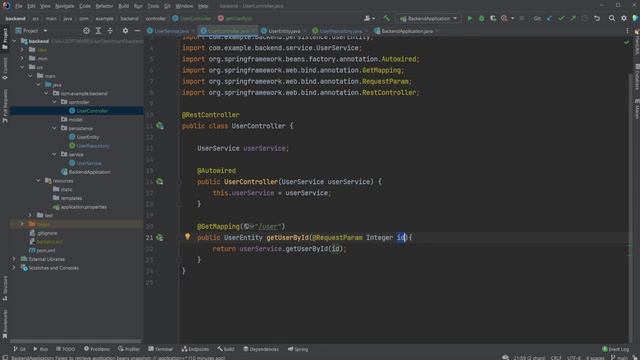The width and height of the screenshot is (640, 360).
Task: Select UserEntity in the project tree
Action: tap(88, 137)
